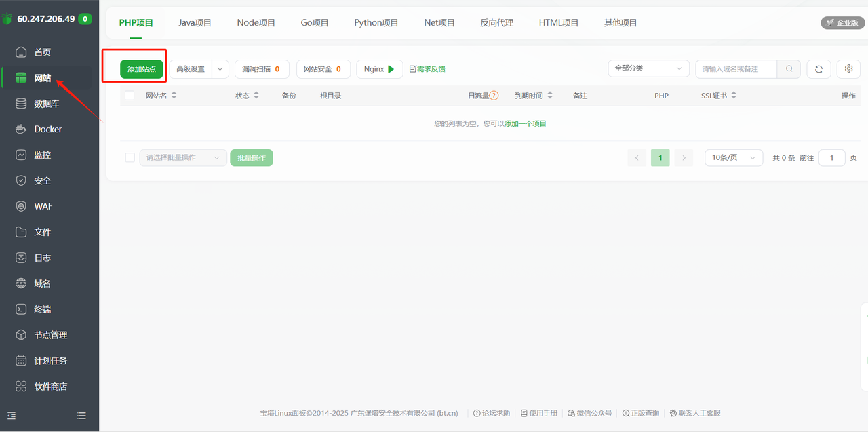Open the gear settings icon above the table
The image size is (868, 432).
pyautogui.click(x=848, y=69)
